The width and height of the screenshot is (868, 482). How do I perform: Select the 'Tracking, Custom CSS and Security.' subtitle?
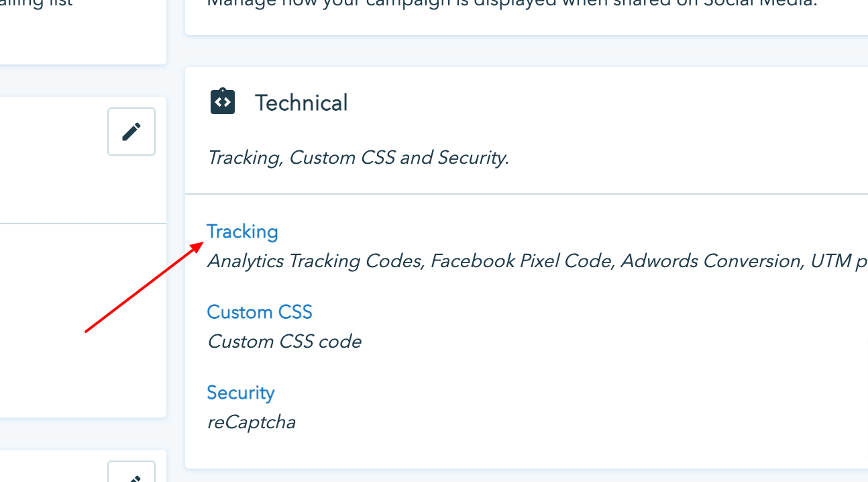pos(358,158)
